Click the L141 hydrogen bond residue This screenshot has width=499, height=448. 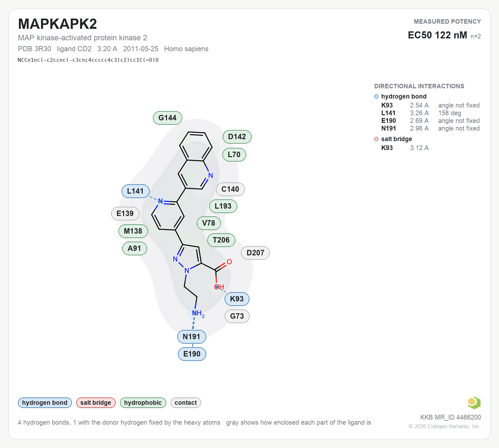click(x=136, y=191)
